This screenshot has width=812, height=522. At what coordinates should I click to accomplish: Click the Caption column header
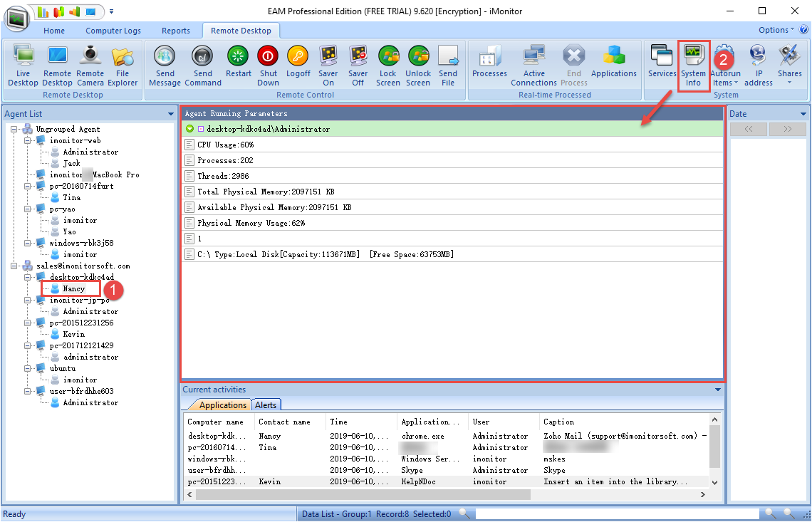624,422
